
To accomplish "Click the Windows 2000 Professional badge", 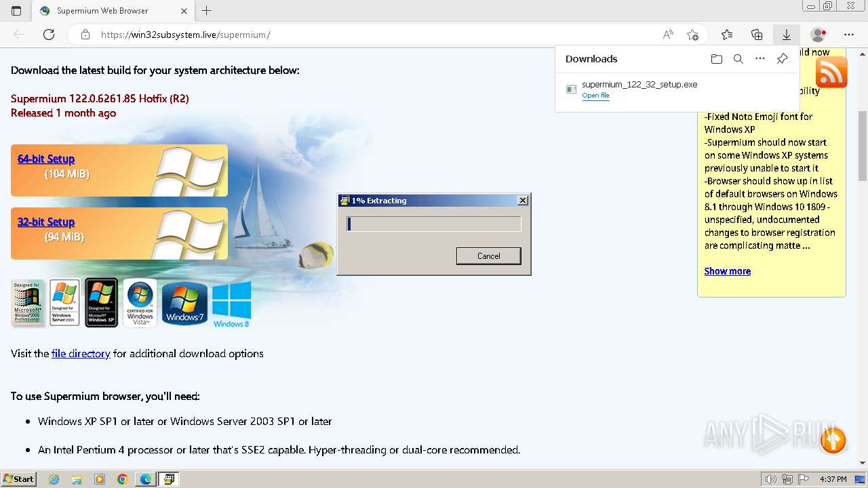I will pos(28,303).
